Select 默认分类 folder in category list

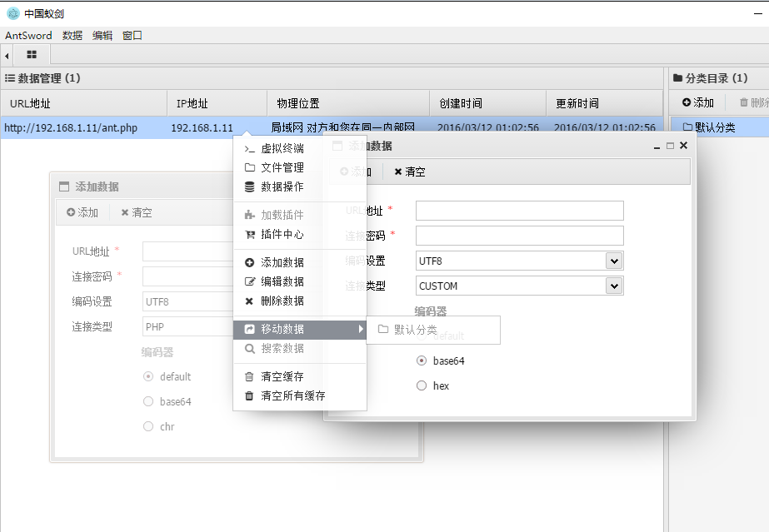[x=719, y=127]
